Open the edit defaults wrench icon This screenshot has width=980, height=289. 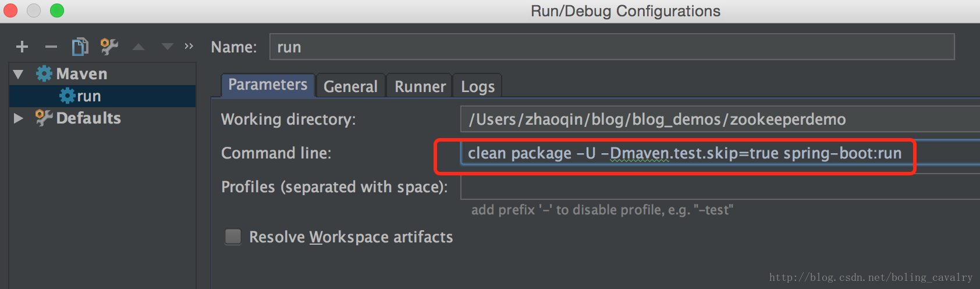pyautogui.click(x=109, y=47)
